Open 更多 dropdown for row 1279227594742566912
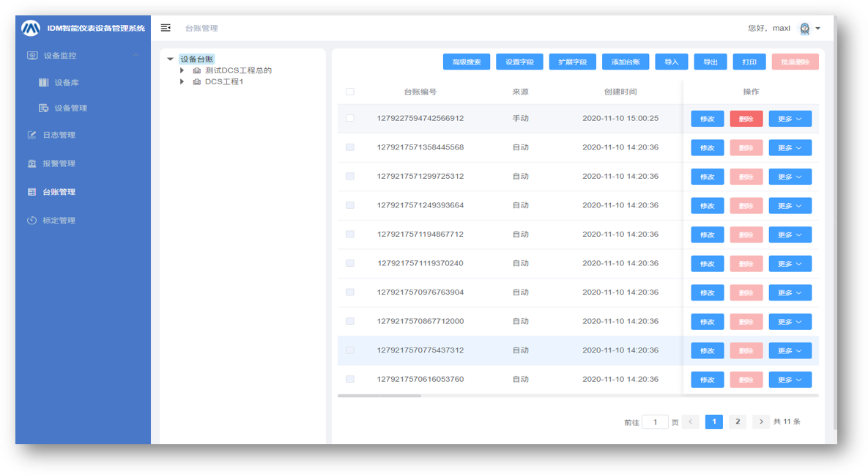 point(790,119)
